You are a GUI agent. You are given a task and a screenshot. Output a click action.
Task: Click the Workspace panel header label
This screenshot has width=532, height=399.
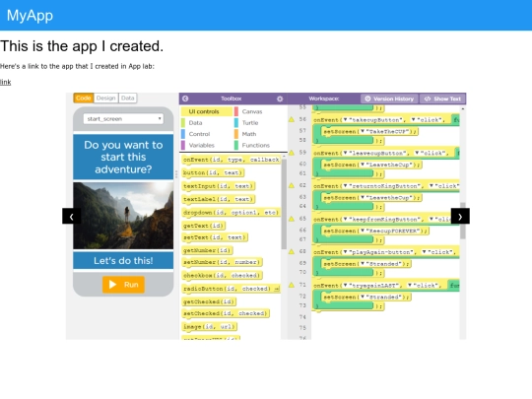tap(324, 99)
